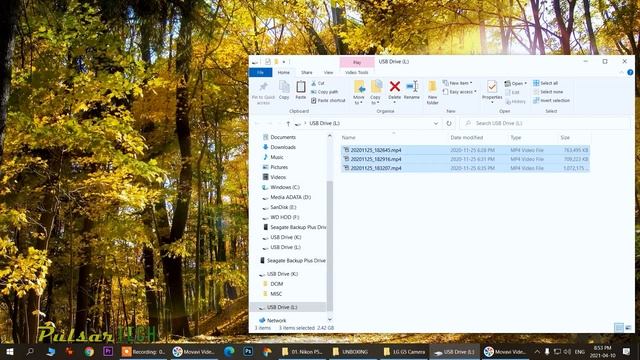
Task: Click Pin to Quick access in ribbon
Action: point(263,93)
